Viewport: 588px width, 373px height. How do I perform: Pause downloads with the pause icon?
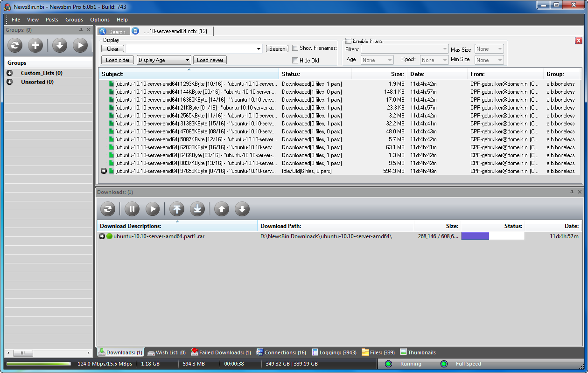tap(132, 209)
